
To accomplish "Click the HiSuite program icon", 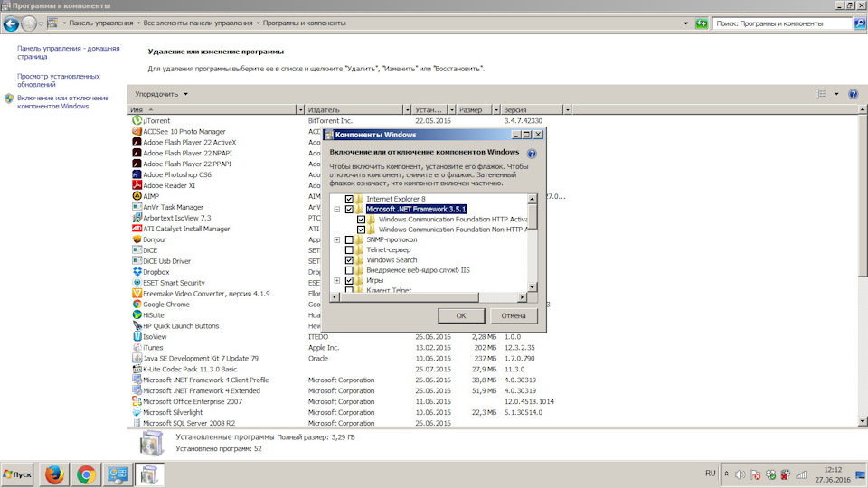I will pos(137,314).
